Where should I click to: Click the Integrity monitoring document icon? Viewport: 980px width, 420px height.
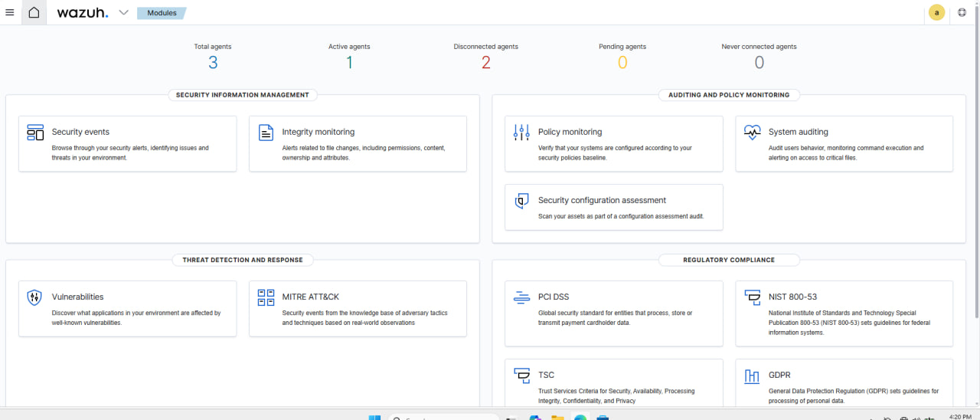[266, 133]
